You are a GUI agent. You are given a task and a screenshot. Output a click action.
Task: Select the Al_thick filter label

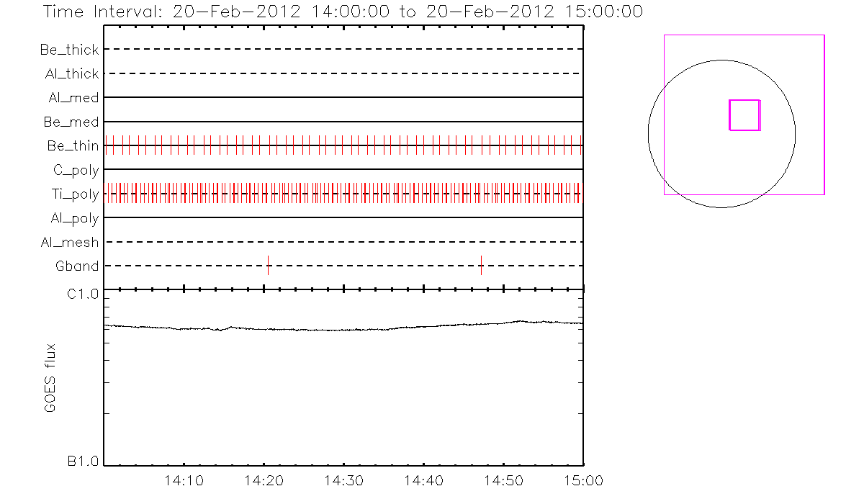coord(71,74)
